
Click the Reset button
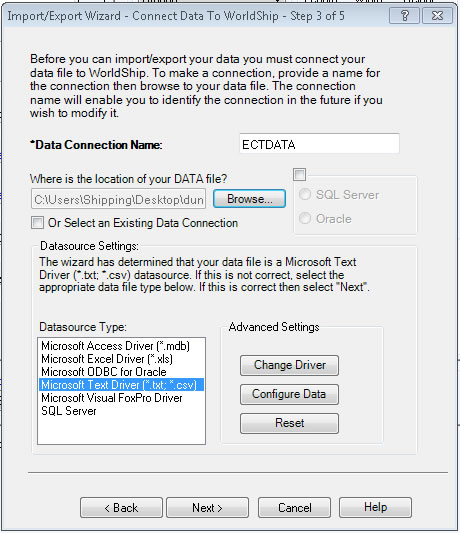tap(289, 423)
